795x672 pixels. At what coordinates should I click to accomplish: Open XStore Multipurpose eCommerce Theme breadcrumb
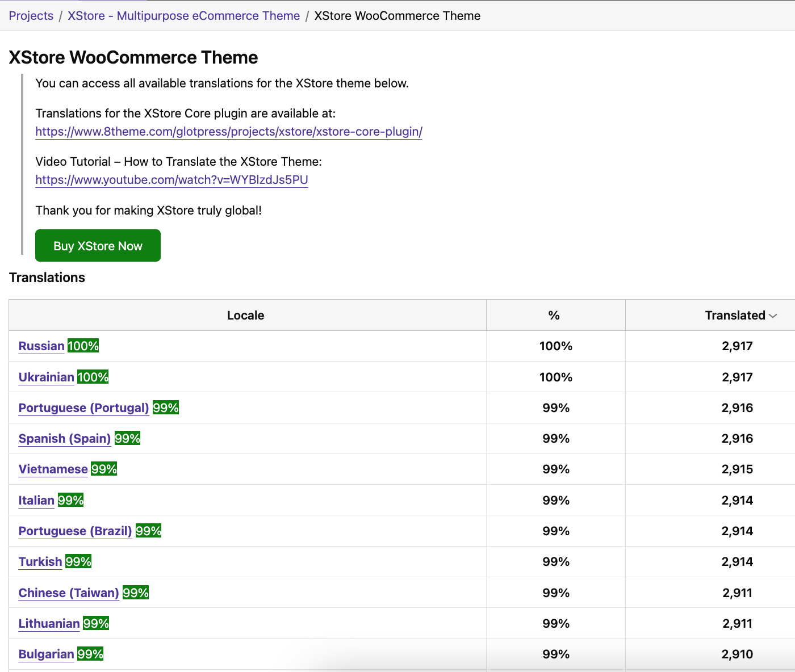click(x=183, y=16)
